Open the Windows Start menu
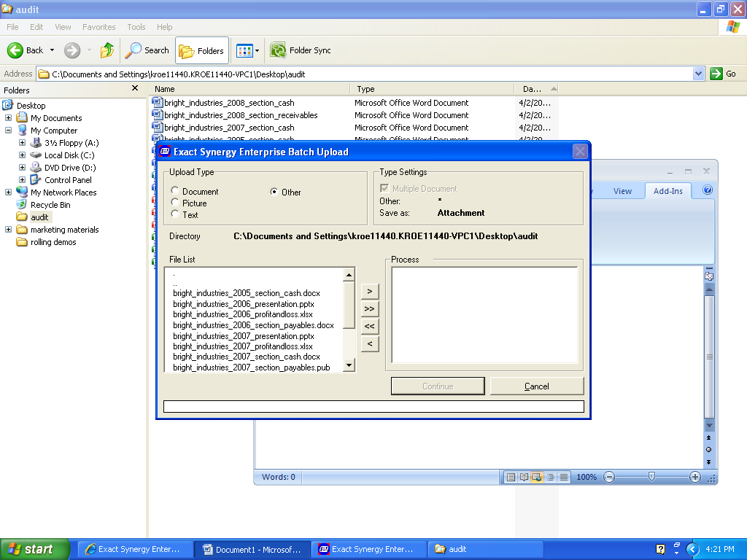This screenshot has height=560, width=747. (x=35, y=549)
